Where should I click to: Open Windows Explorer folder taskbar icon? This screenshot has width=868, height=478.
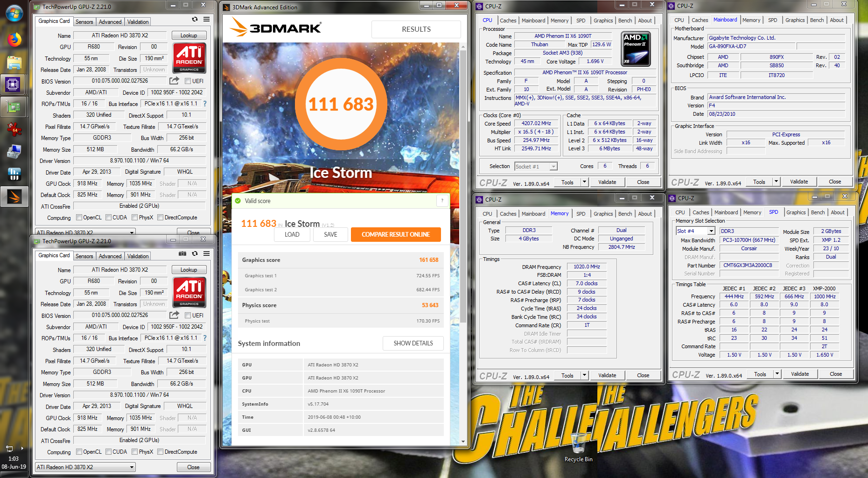[x=14, y=62]
